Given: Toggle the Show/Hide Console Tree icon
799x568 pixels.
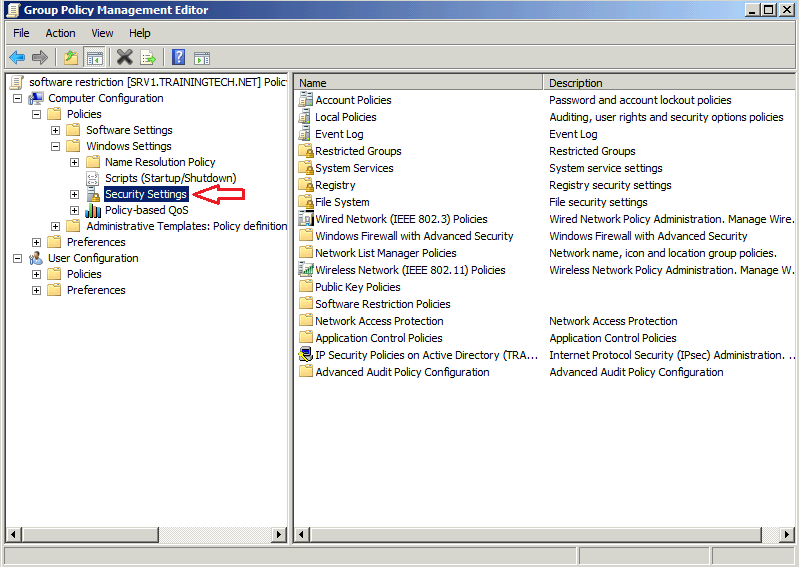Looking at the screenshot, I should point(94,58).
